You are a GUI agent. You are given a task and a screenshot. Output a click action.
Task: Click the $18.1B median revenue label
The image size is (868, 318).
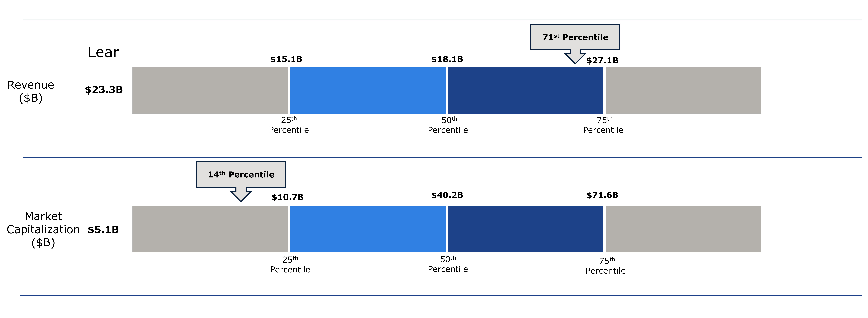[447, 59]
